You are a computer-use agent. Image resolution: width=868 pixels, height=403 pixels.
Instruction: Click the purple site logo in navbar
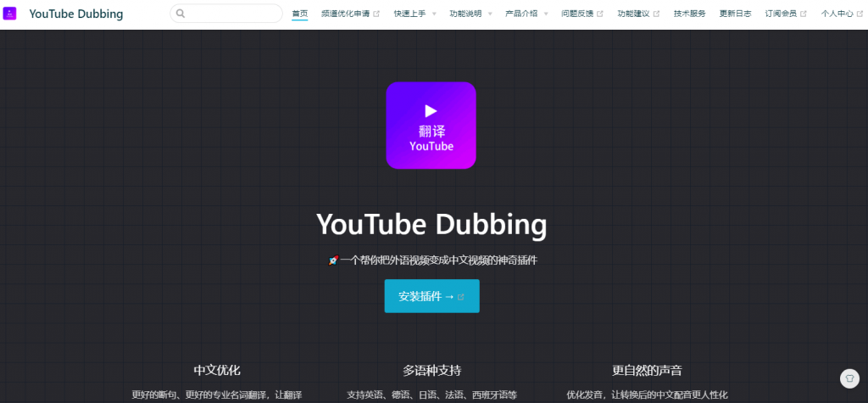click(9, 14)
